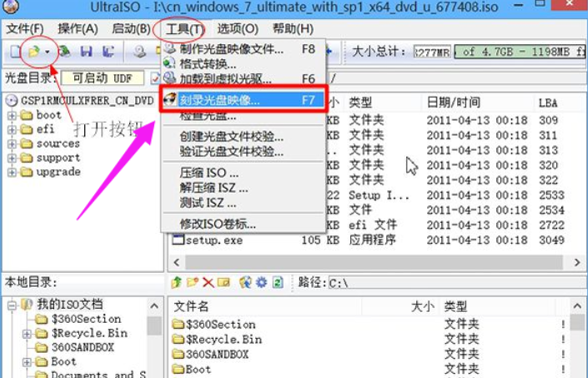Click the Save As toolbar icon
The height and width of the screenshot is (378, 588).
108,52
